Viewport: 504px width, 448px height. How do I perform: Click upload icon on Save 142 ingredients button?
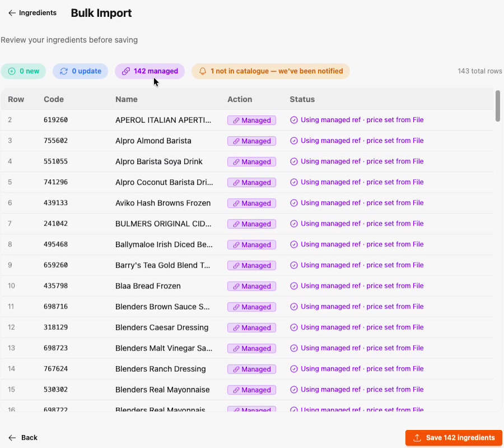click(x=417, y=438)
